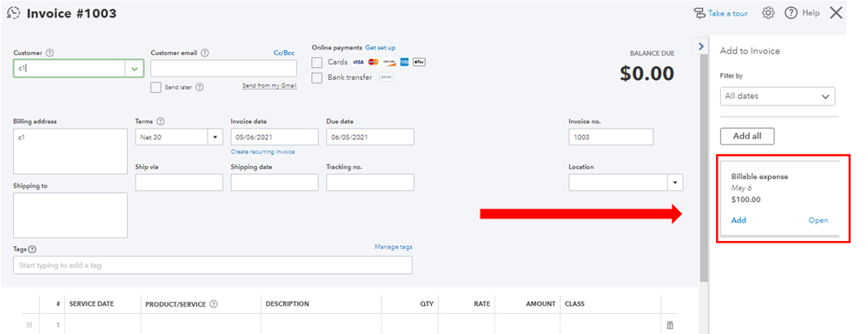Screen dimensions: 868x334
Task: Click the Customer help info icon
Action: (50, 53)
